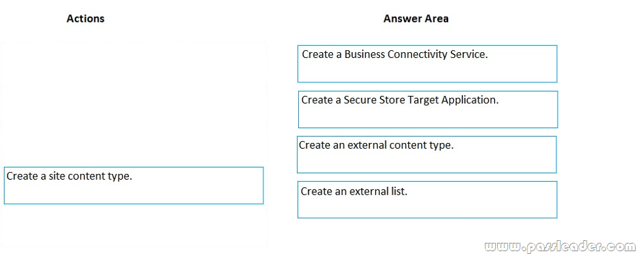
Task: Click the empty top slot under Actions
Action: [x=133, y=62]
